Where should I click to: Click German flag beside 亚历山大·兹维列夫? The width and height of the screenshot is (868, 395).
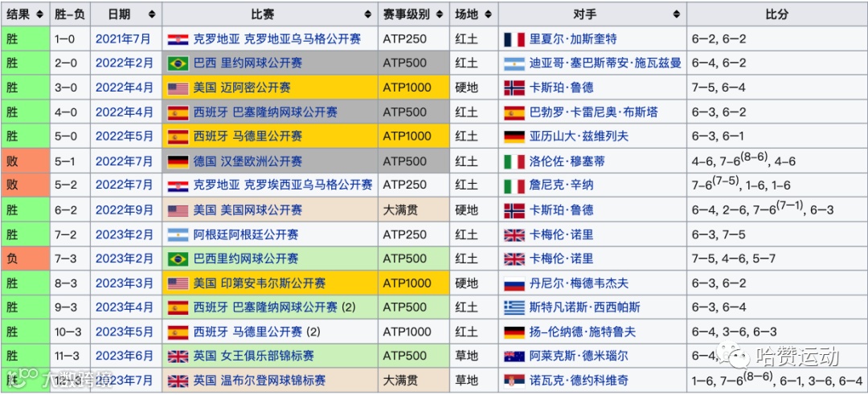point(514,136)
